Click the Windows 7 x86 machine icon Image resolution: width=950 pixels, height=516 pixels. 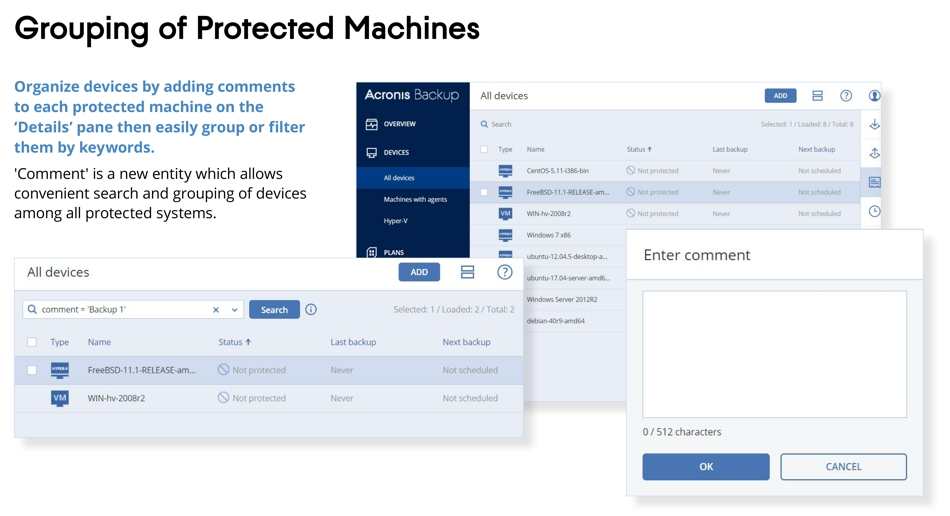point(505,235)
